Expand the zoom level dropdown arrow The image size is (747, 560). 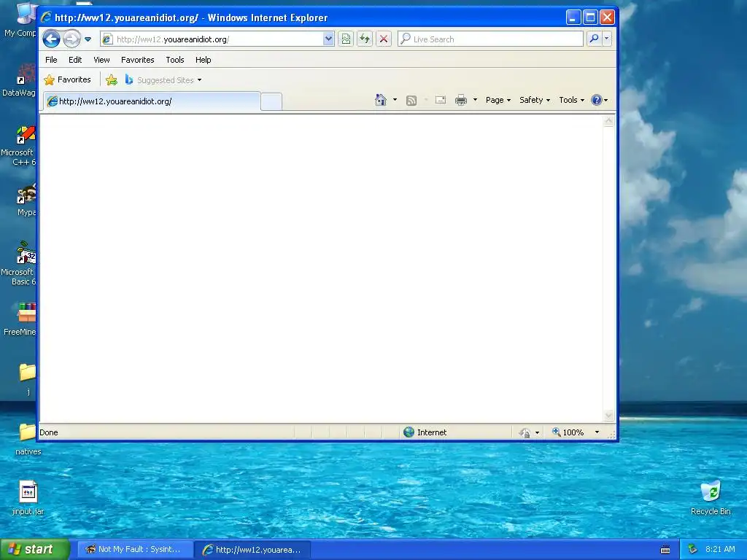click(x=597, y=432)
